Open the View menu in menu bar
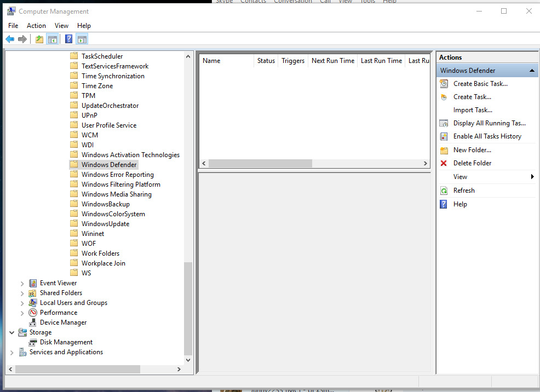The height and width of the screenshot is (392, 540). tap(61, 26)
